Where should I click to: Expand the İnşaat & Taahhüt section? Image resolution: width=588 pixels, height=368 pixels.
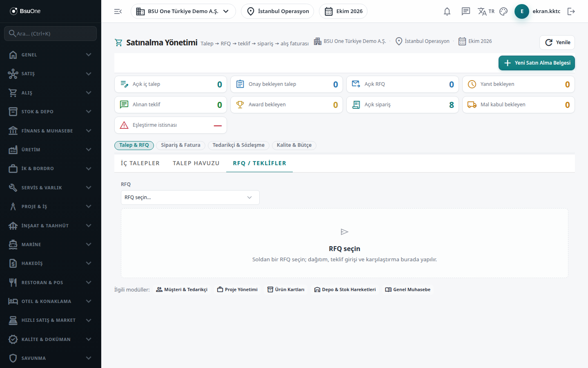pos(51,226)
